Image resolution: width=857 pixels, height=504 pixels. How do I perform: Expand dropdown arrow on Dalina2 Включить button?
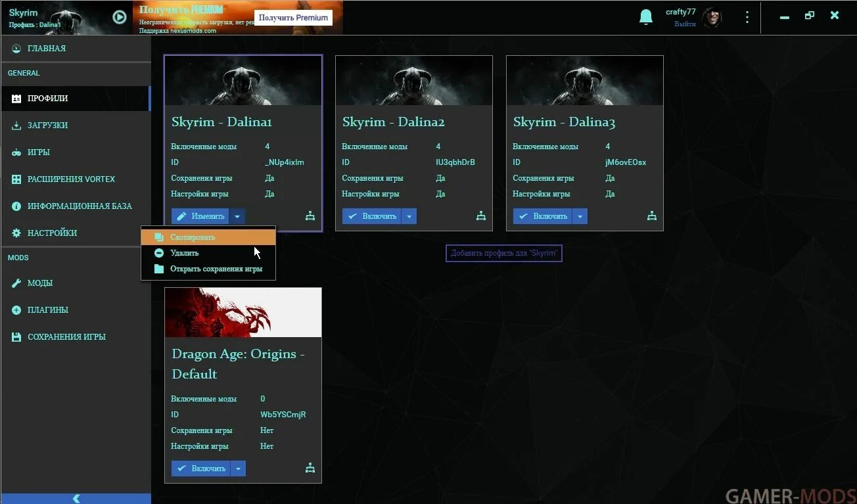(x=409, y=216)
